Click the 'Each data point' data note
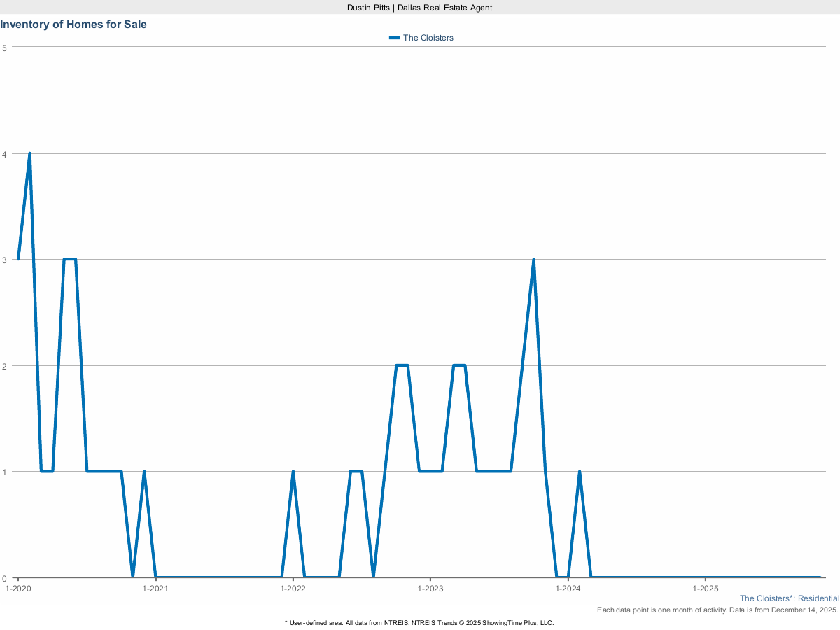The width and height of the screenshot is (840, 630). point(717,610)
